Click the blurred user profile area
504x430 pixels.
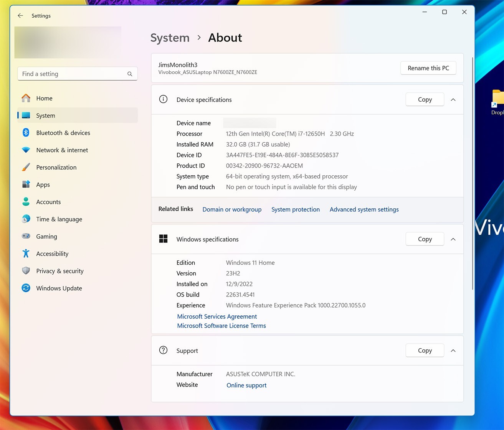[x=68, y=42]
